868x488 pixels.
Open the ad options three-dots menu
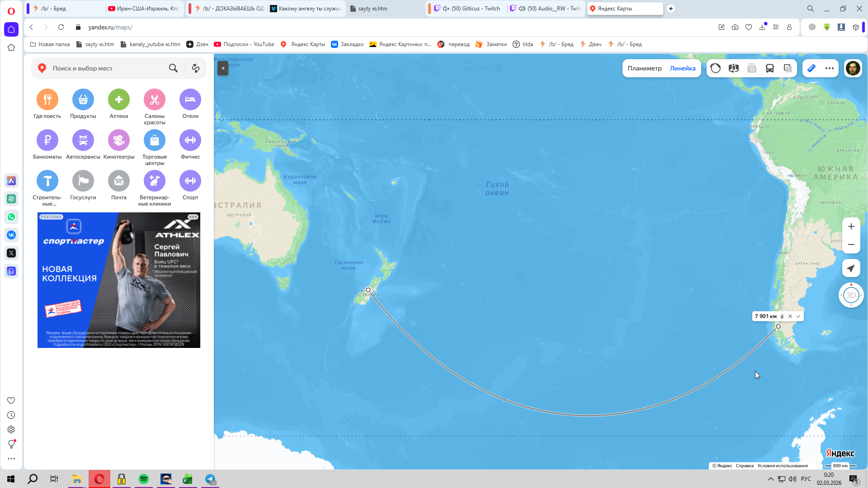[193, 217]
